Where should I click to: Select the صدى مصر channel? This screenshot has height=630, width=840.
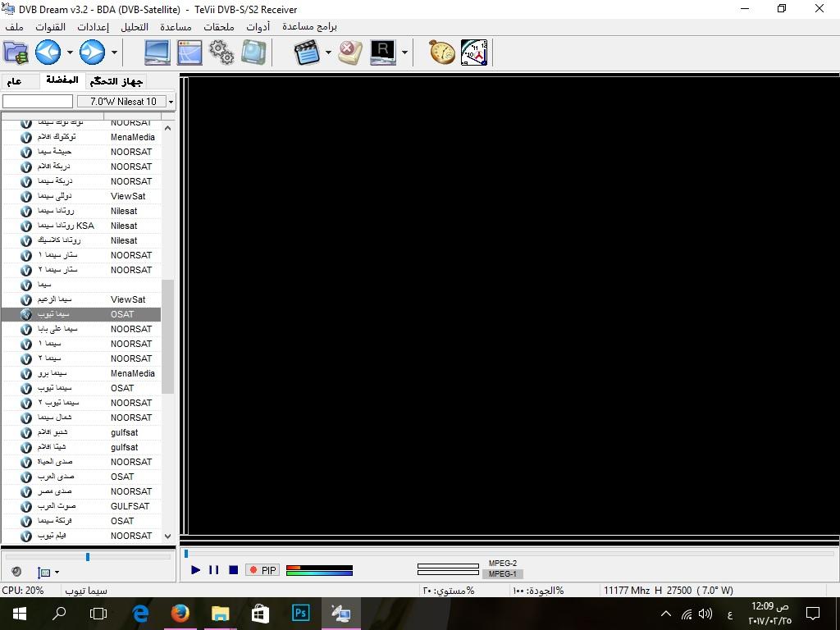(81, 492)
